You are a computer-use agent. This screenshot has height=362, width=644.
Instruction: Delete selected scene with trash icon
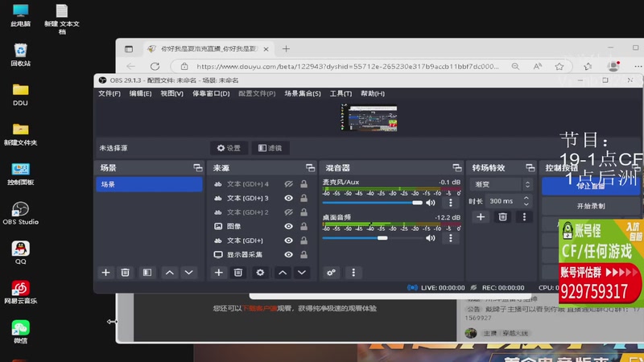pos(126,273)
